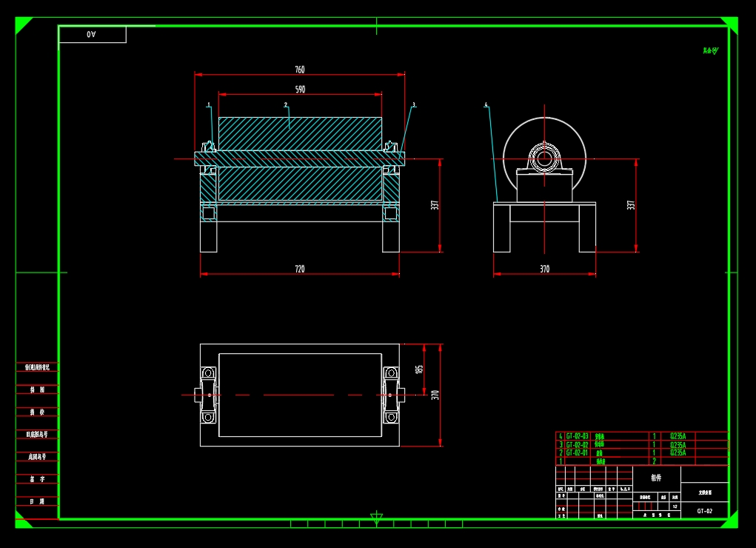Select Q235A material in the GT-02-02 row
This screenshot has width=756, height=548.
click(x=678, y=445)
